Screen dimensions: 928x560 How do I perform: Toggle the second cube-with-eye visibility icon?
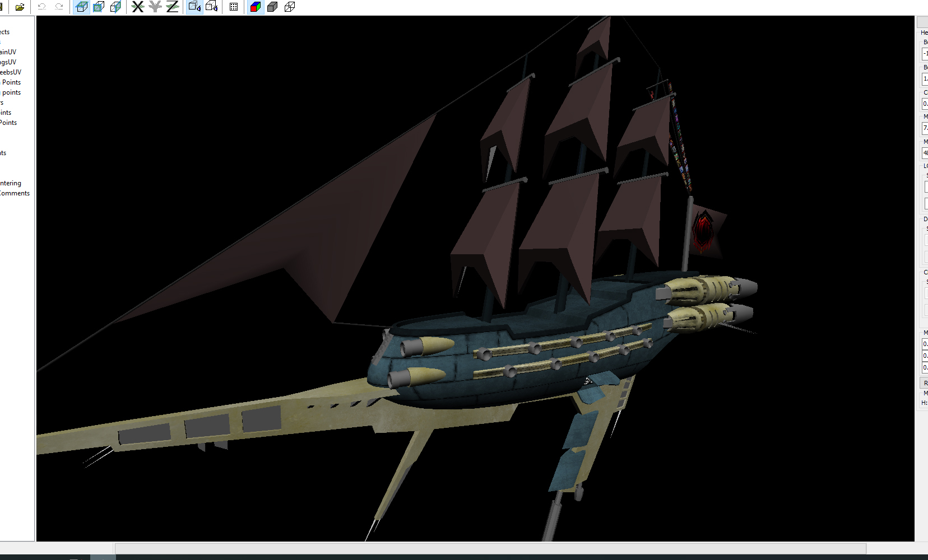[212, 7]
